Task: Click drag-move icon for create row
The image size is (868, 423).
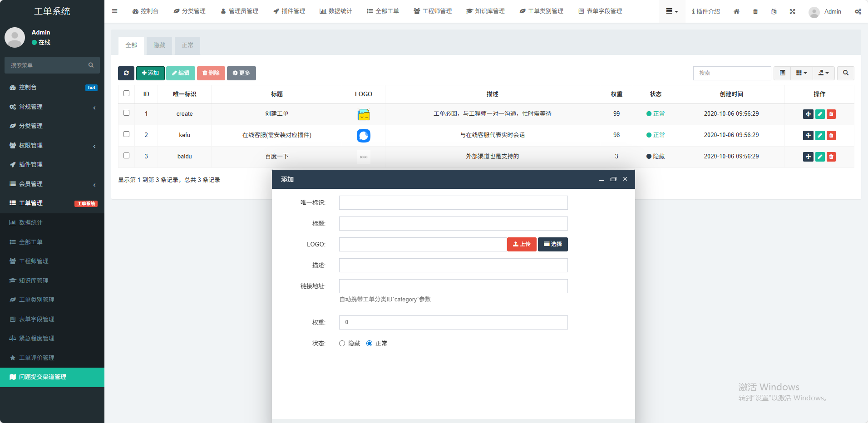Action: click(x=808, y=114)
